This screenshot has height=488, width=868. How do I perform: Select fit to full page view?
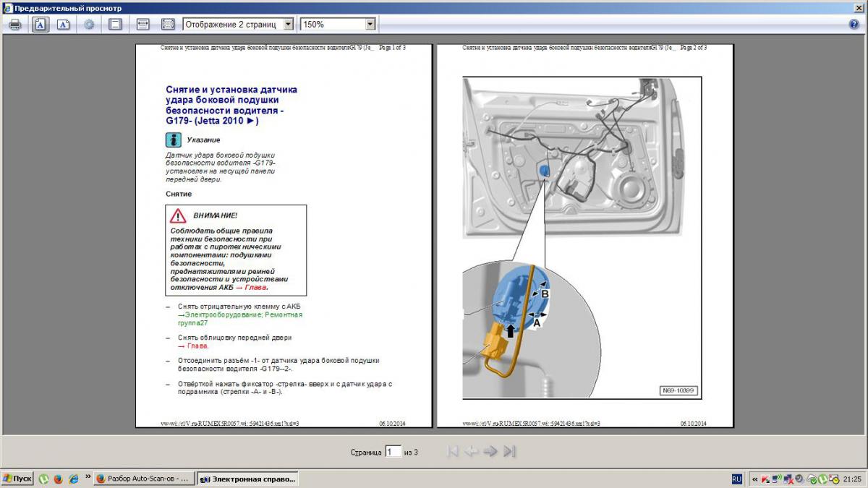[168, 24]
